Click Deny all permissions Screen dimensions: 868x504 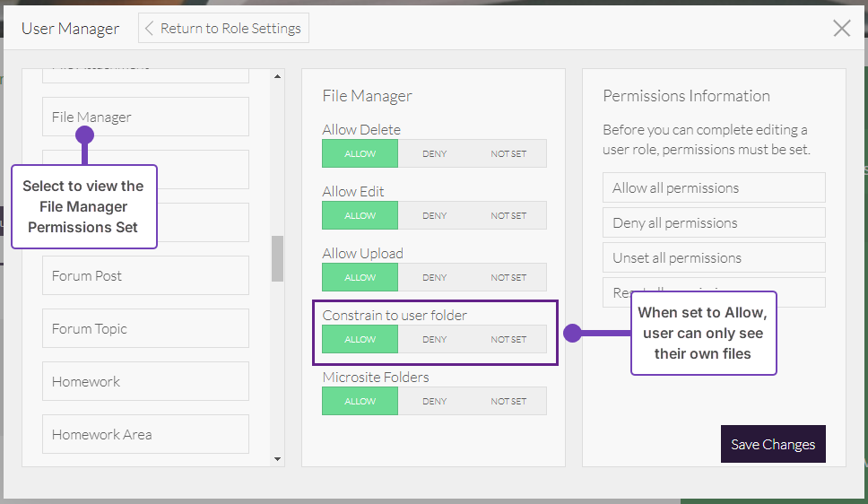pyautogui.click(x=714, y=222)
